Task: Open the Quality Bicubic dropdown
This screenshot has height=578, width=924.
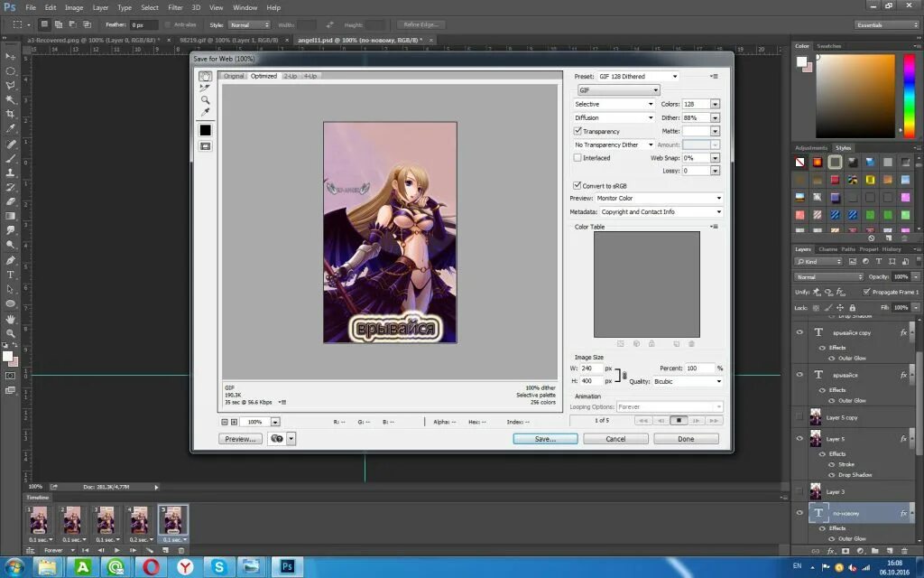Action: [687, 382]
